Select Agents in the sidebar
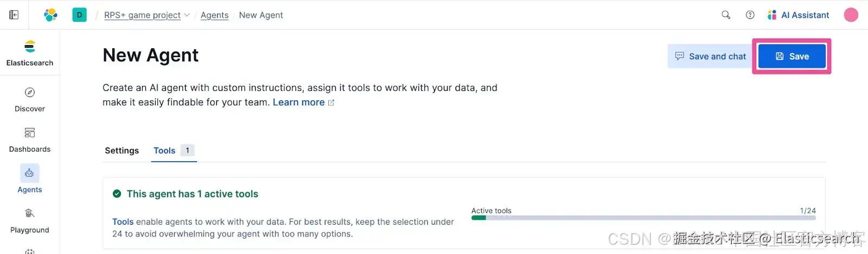The image size is (868, 254). tap(30, 180)
